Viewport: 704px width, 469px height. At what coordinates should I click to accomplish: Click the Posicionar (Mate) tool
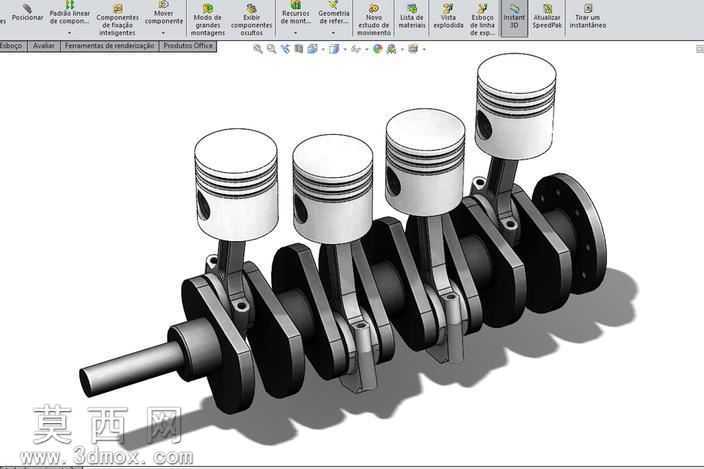click(27, 13)
